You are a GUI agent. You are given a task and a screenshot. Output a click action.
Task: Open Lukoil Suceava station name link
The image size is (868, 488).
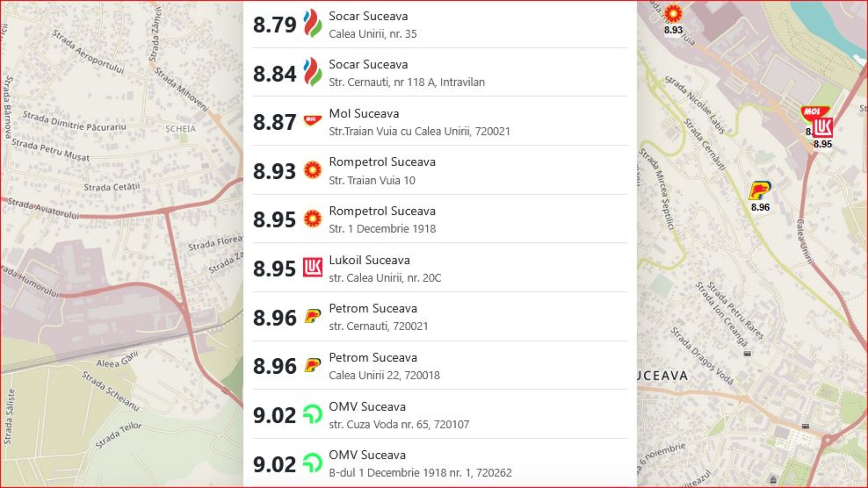(x=369, y=260)
